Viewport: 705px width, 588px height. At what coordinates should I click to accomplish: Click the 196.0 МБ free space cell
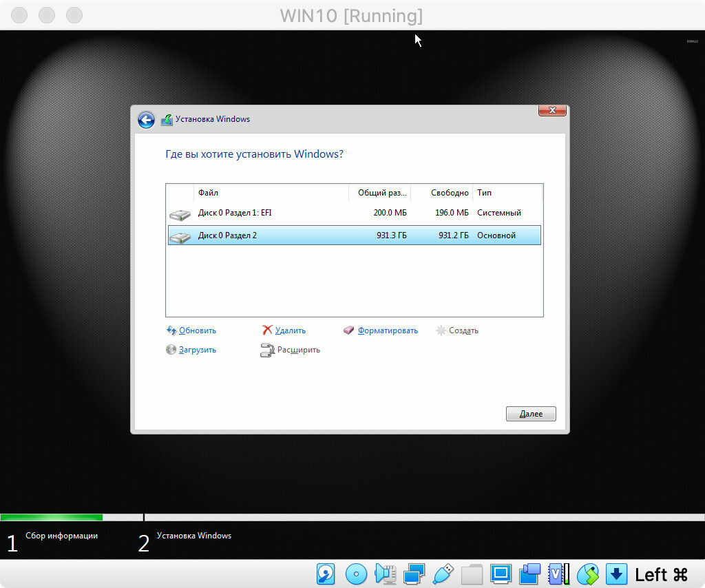(452, 213)
